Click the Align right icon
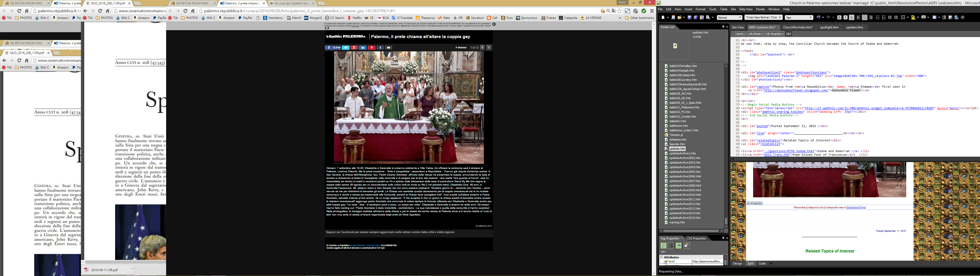Screen dimensions: 980x276 [871, 18]
